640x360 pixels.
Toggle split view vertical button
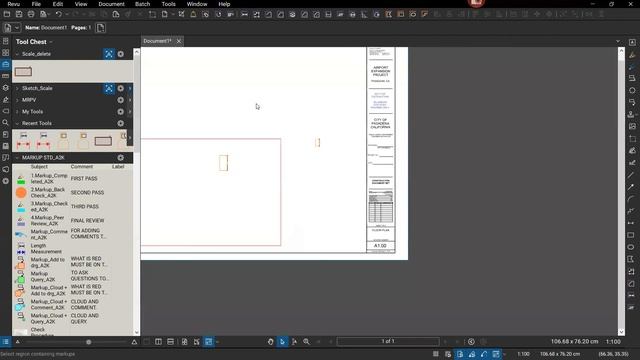pyautogui.click(x=158, y=342)
